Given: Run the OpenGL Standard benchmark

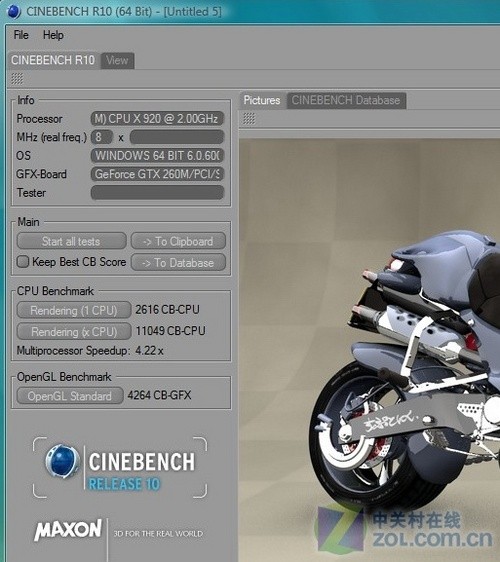Looking at the screenshot, I should [70, 396].
